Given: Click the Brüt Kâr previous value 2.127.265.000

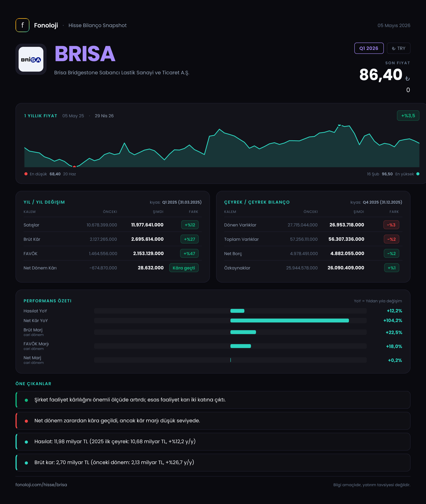Looking at the screenshot, I should (103, 239).
